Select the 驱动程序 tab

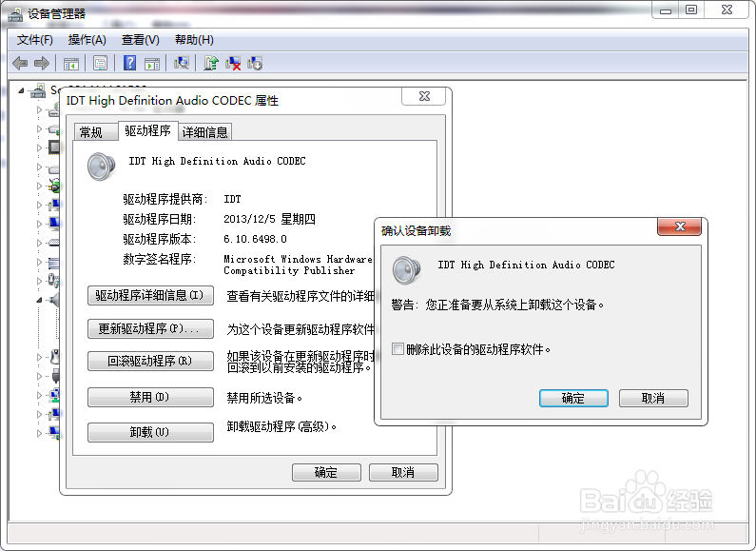[148, 130]
